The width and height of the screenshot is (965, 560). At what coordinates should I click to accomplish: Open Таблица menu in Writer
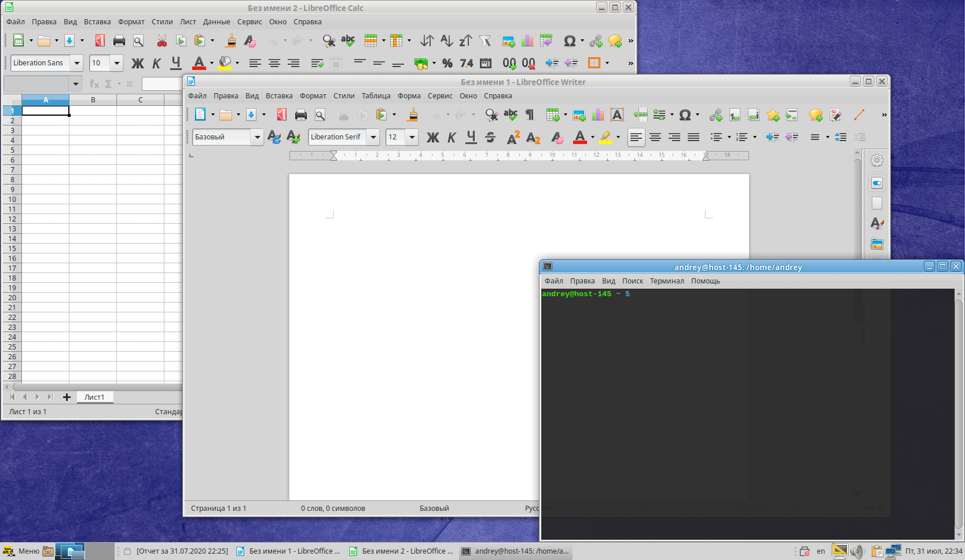coord(376,96)
